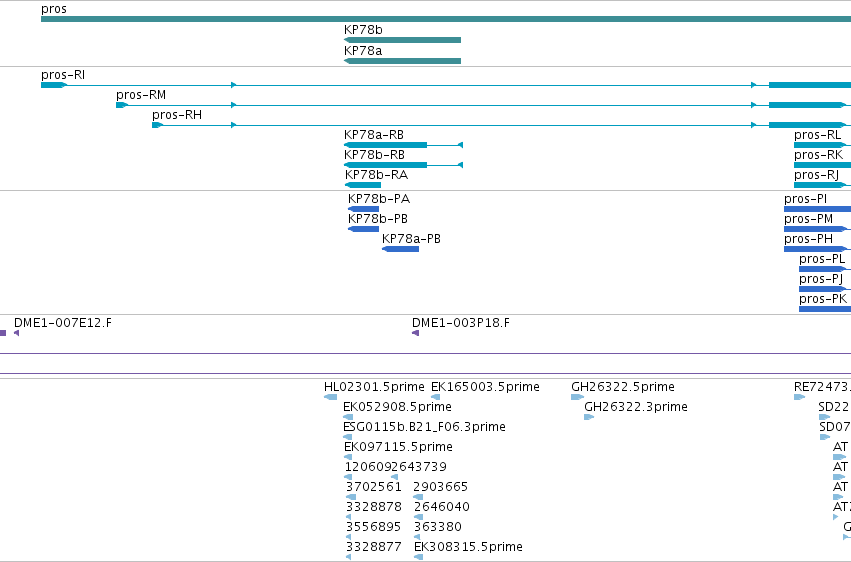Select the KP78b-PB protein feature
This screenshot has height=562, width=851.
click(363, 229)
